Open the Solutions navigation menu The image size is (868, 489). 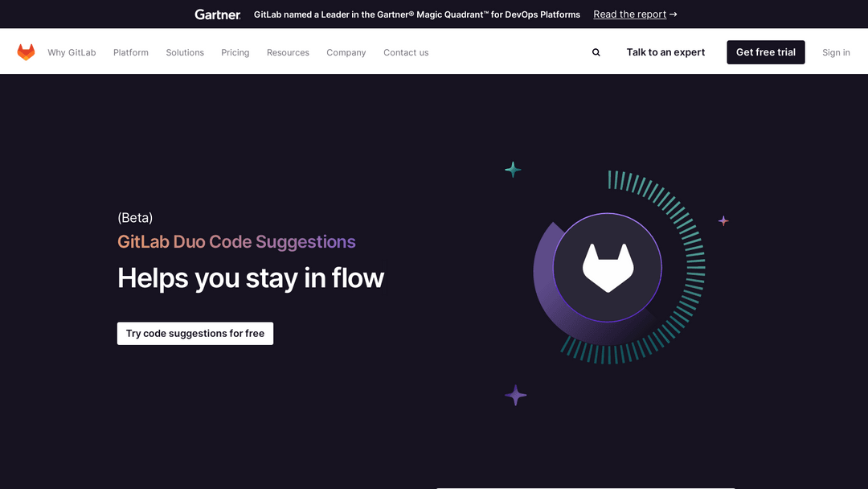click(x=185, y=52)
